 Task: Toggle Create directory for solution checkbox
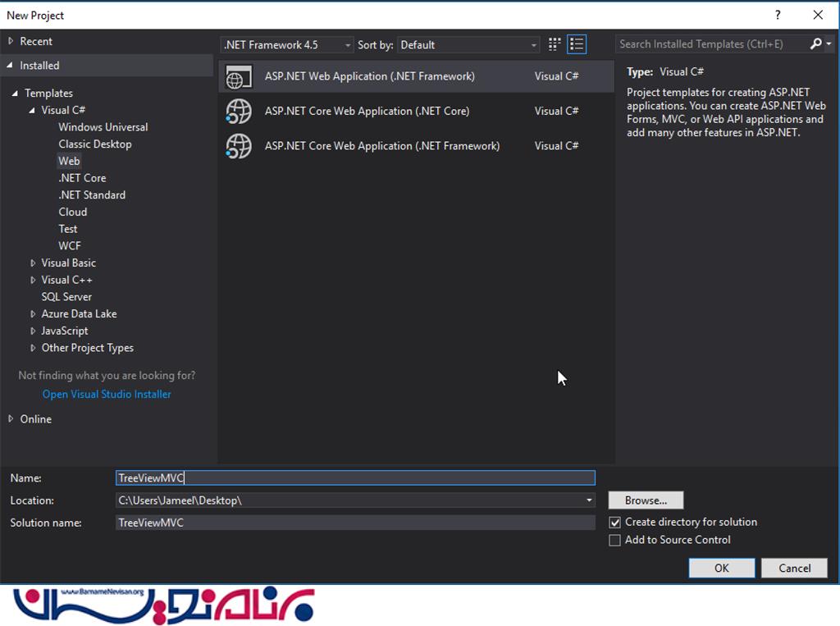coord(615,523)
